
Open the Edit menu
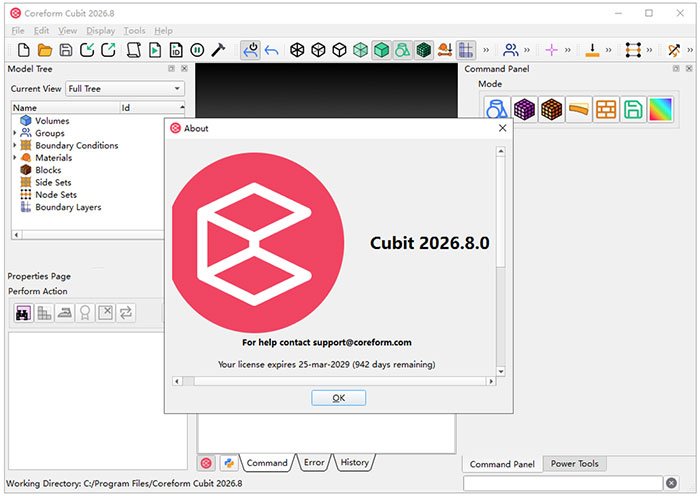tap(42, 31)
